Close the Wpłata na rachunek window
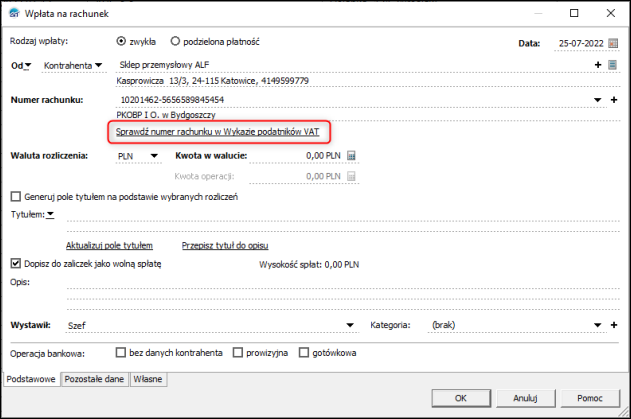Image resolution: width=631 pixels, height=419 pixels. coord(610,13)
